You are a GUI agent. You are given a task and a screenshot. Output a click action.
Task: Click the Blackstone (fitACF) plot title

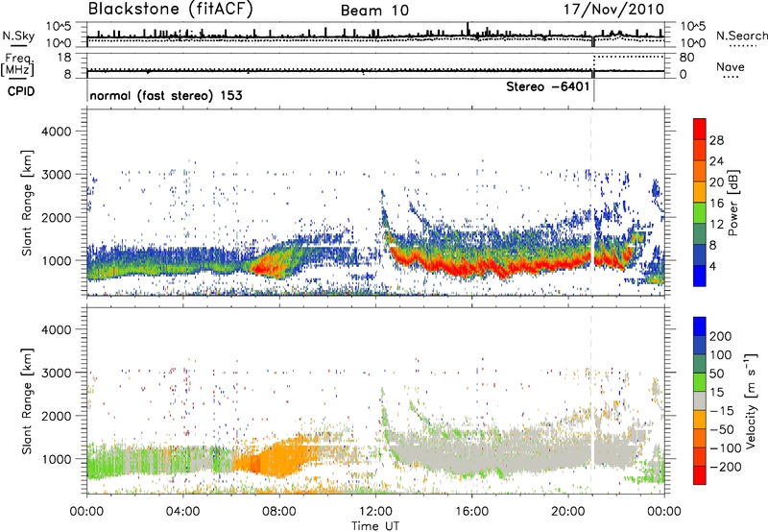pos(171,10)
